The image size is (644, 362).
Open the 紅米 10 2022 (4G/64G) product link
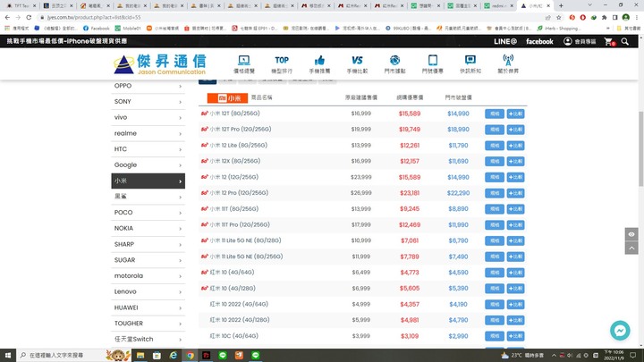(x=239, y=304)
